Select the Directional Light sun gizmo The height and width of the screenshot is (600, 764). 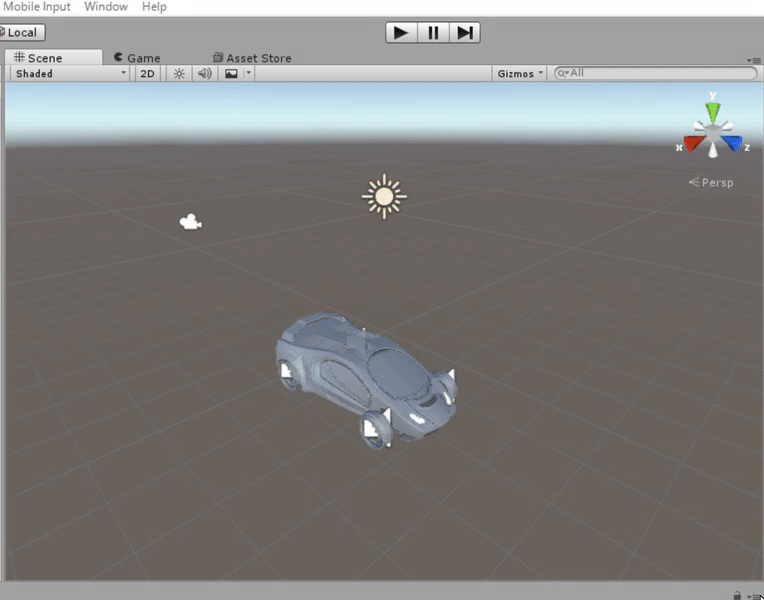[x=384, y=196]
